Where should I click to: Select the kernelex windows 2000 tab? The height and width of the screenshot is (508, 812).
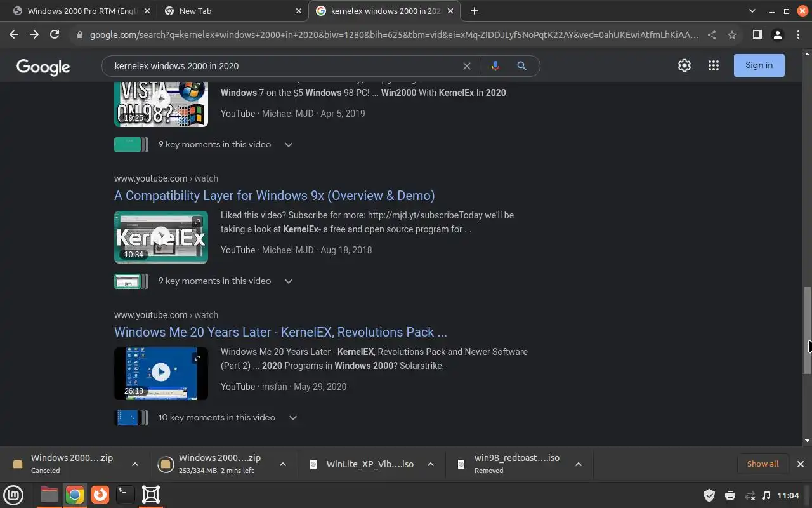click(x=386, y=11)
